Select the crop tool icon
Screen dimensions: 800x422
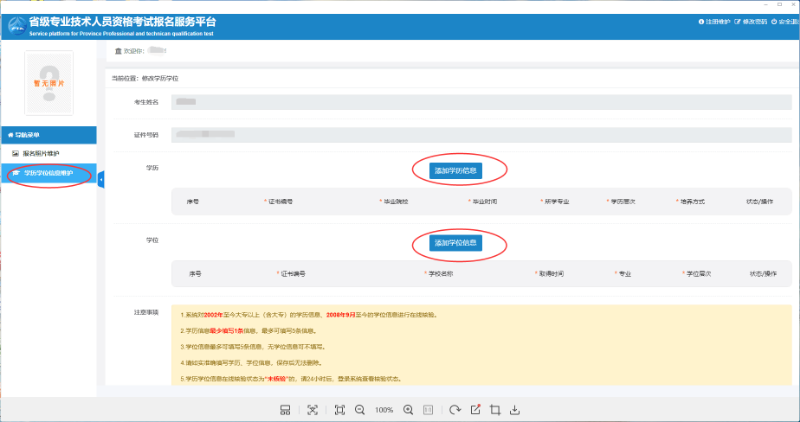pyautogui.click(x=495, y=410)
